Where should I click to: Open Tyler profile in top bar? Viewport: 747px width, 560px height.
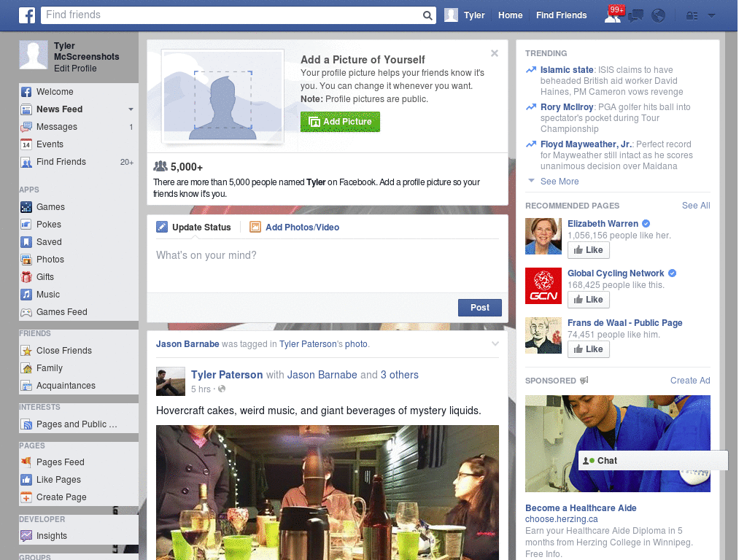tap(465, 15)
